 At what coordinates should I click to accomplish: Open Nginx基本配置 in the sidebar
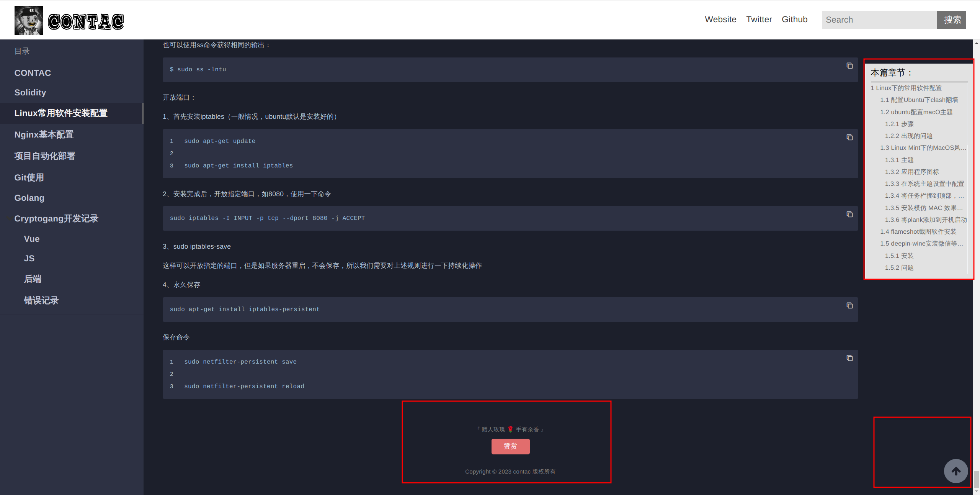[x=44, y=135]
